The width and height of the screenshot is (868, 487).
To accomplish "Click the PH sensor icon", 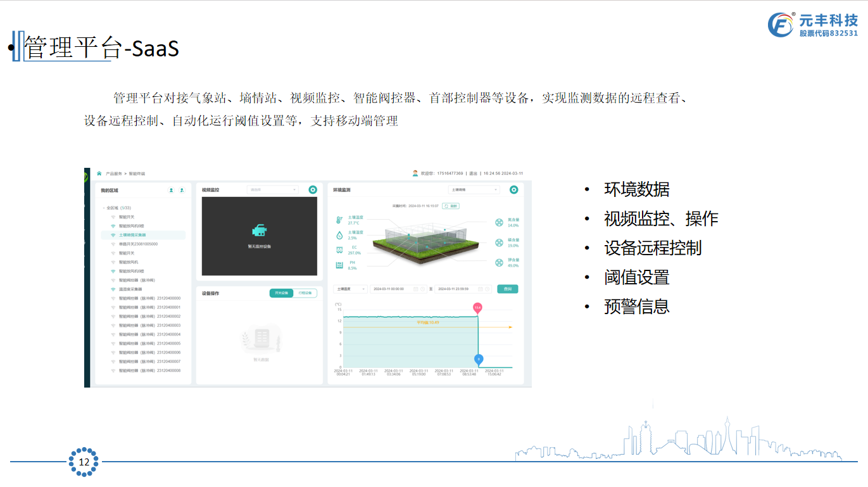I will [339, 265].
